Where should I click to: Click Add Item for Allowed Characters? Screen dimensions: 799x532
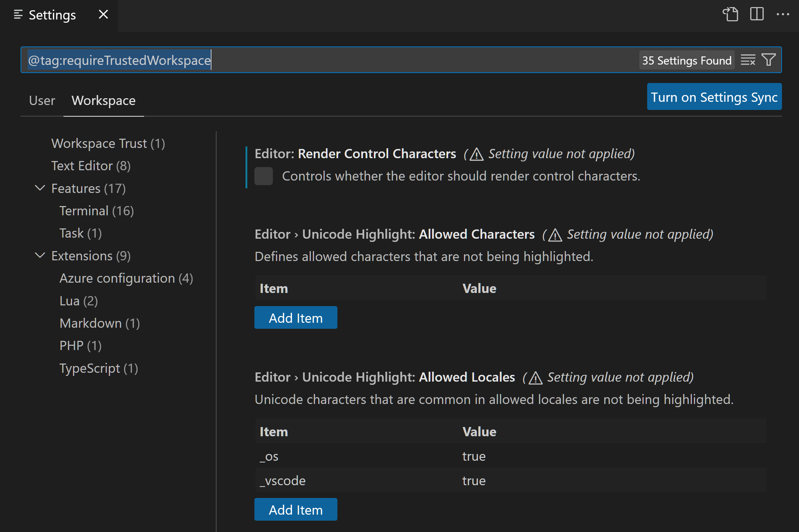pyautogui.click(x=296, y=318)
